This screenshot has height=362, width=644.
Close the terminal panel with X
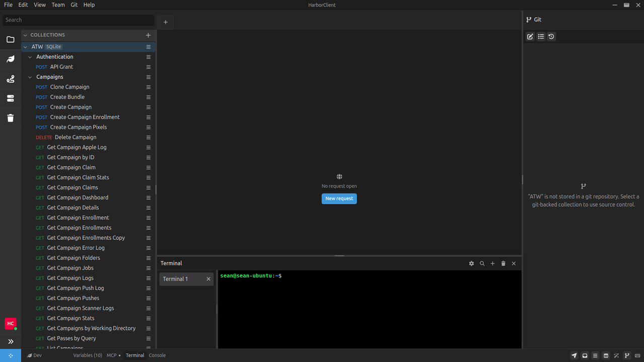[514, 263]
